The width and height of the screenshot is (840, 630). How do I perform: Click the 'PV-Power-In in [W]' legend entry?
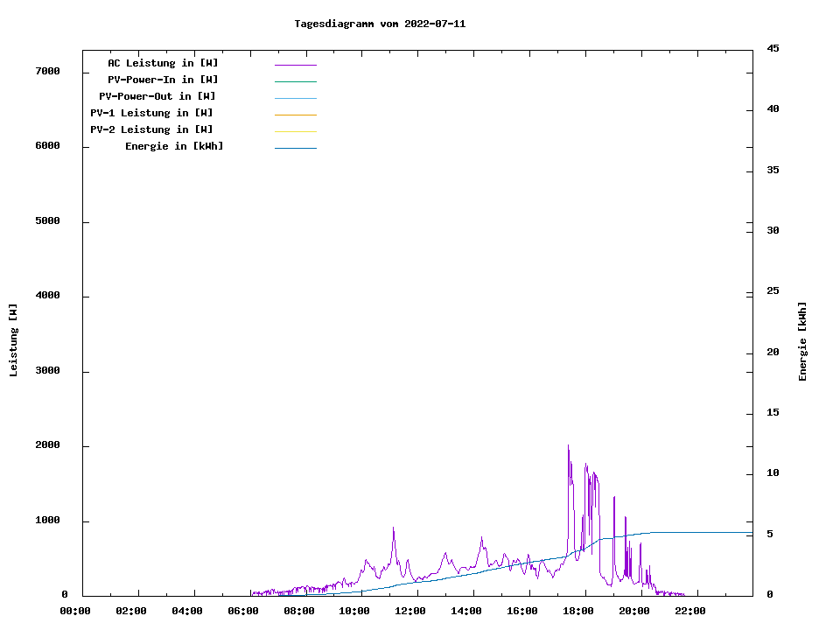click(163, 80)
